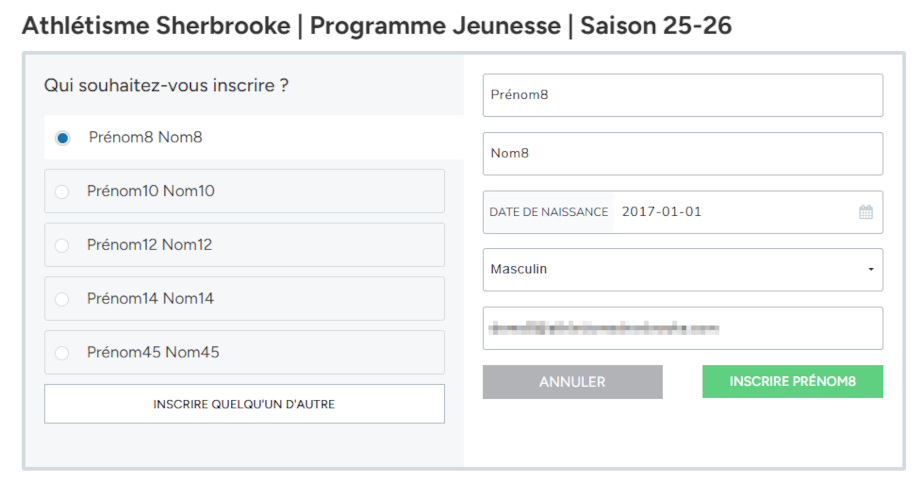Image resolution: width=924 pixels, height=499 pixels.
Task: Click the 2017-01-01 birth date value
Action: [x=661, y=212]
